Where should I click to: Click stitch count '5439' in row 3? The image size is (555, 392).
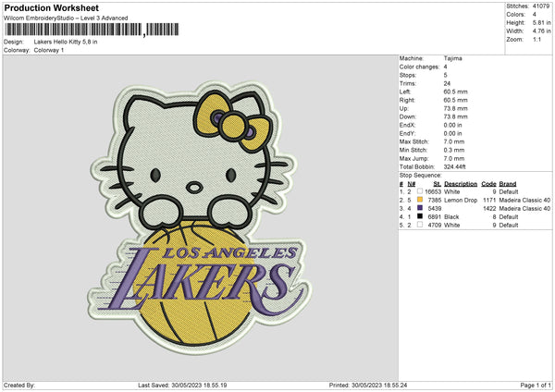point(435,208)
